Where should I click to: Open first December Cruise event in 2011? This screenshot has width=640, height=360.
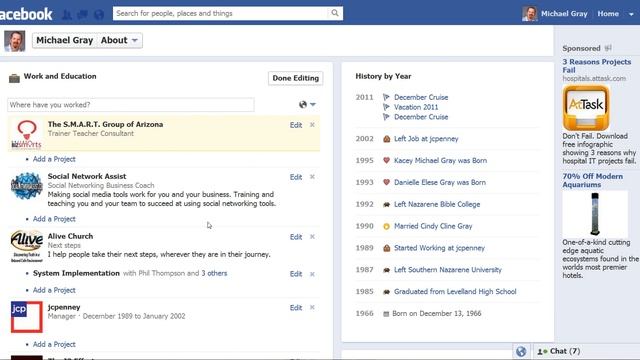pos(421,98)
